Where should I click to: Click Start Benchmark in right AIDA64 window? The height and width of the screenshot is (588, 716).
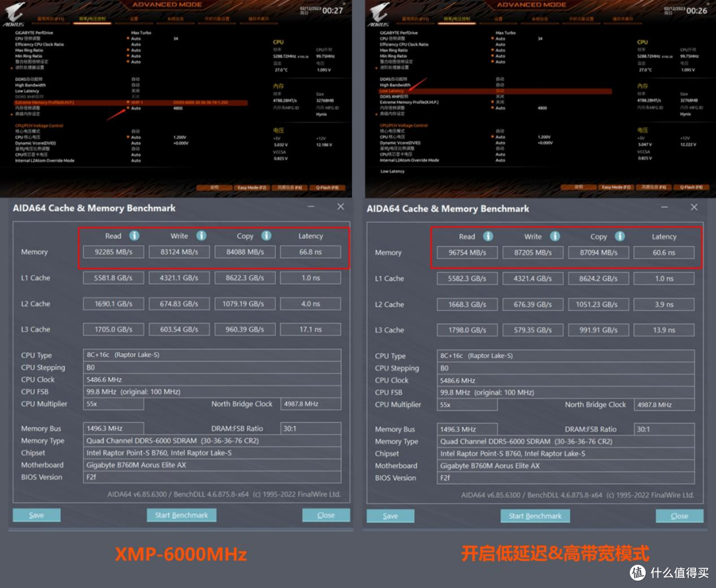click(x=535, y=516)
